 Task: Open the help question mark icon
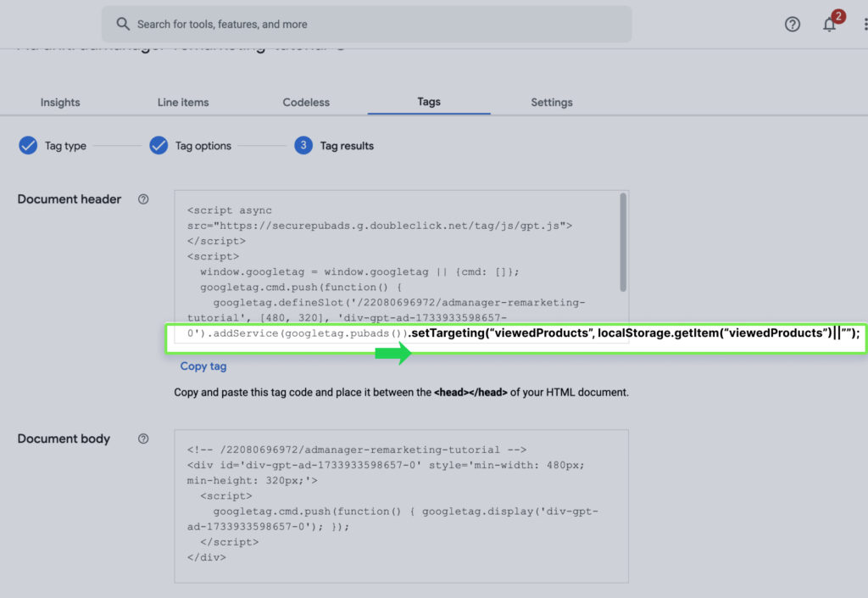(793, 24)
